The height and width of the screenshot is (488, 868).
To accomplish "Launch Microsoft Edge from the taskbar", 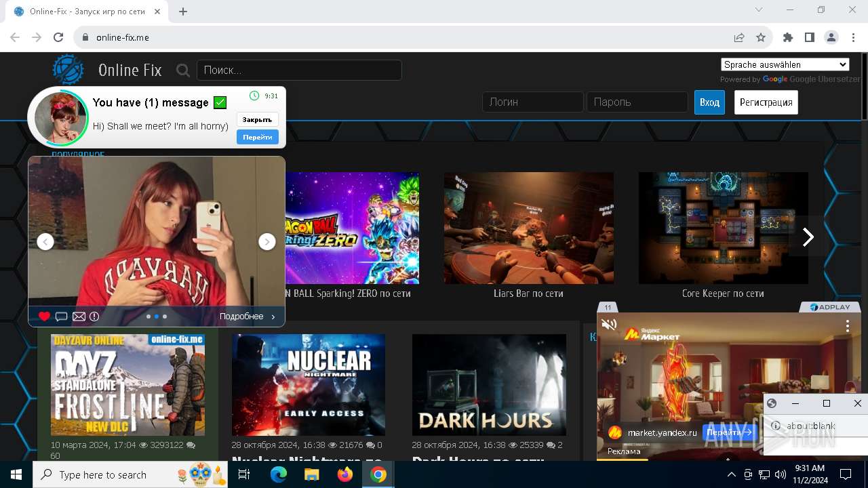I will click(279, 474).
